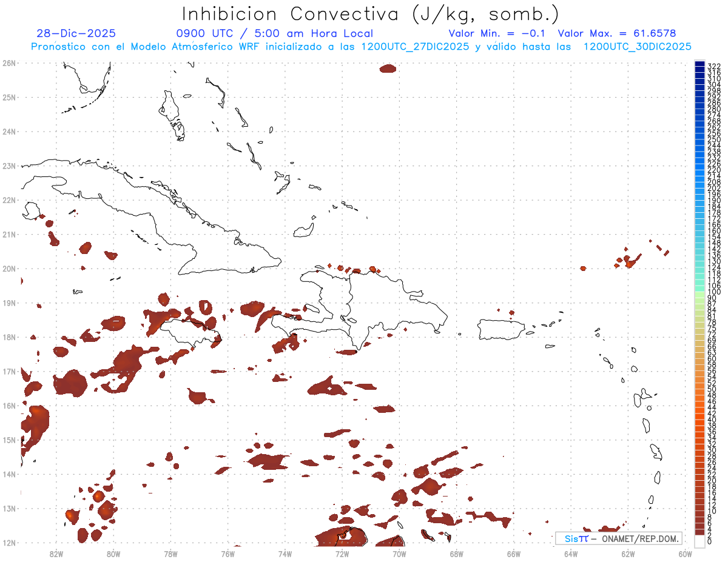
Task: Click the '64W' longitude label
Action: (x=571, y=554)
